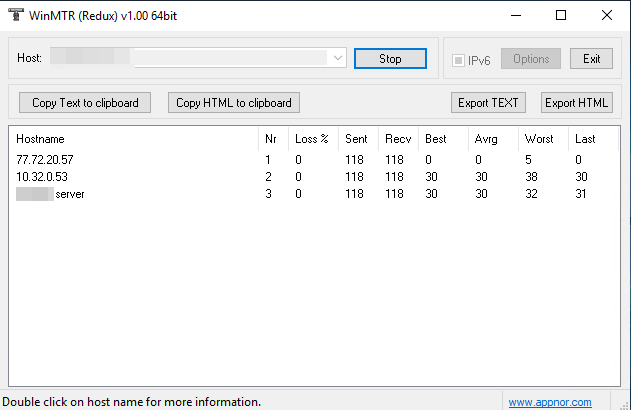
Task: Click the Worst column header
Action: pos(541,139)
